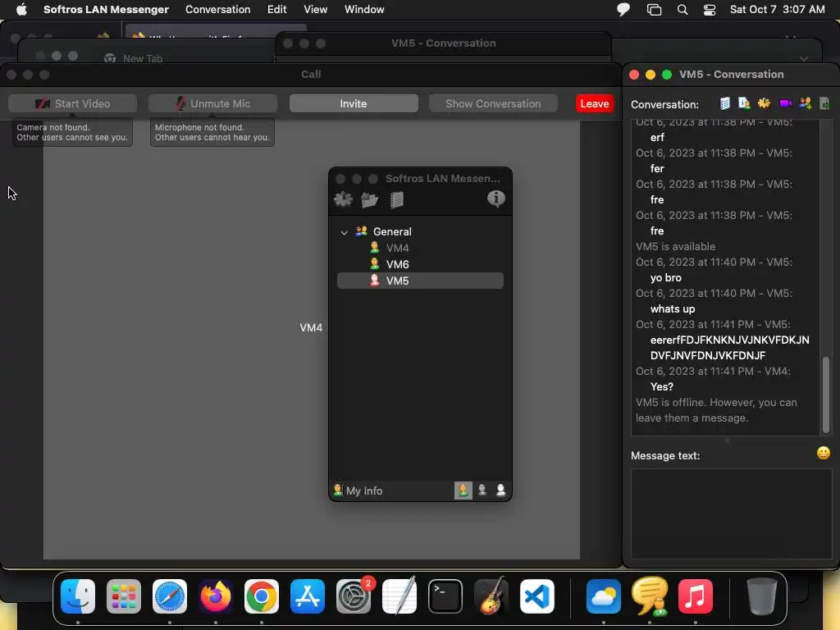Launch Firefox from the dock
The height and width of the screenshot is (630, 840).
pos(216,596)
